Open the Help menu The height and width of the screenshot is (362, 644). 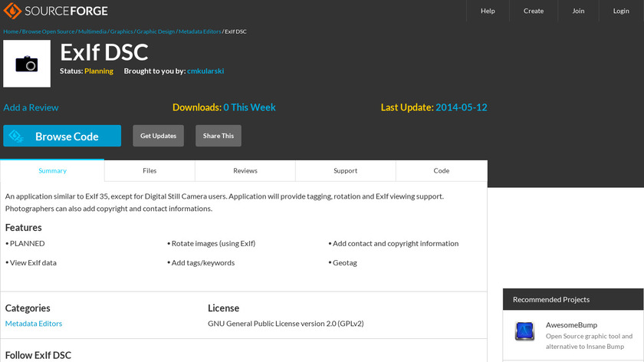click(488, 11)
